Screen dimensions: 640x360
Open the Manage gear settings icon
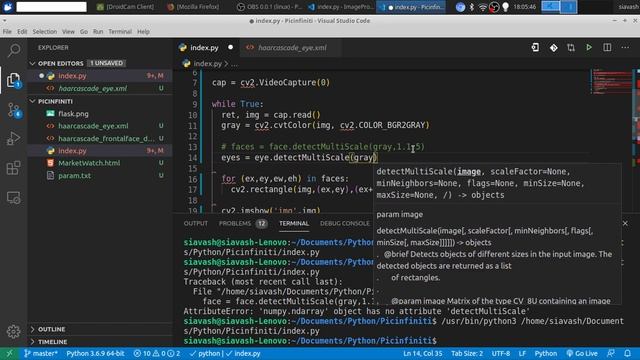coord(13,331)
